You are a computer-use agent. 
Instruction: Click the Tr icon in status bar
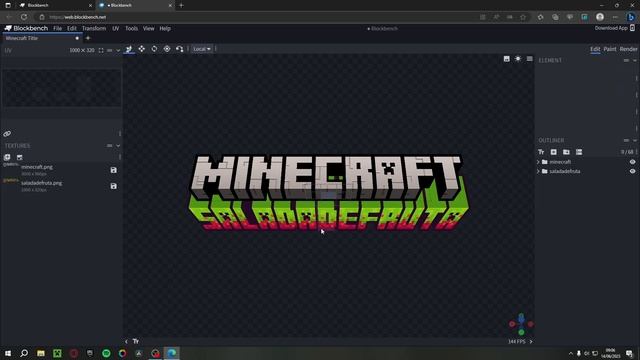point(136,341)
